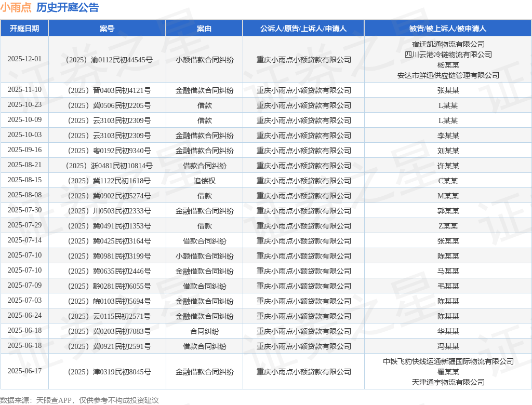
Task: Select date cell 2025-11-10
Action: (24, 89)
